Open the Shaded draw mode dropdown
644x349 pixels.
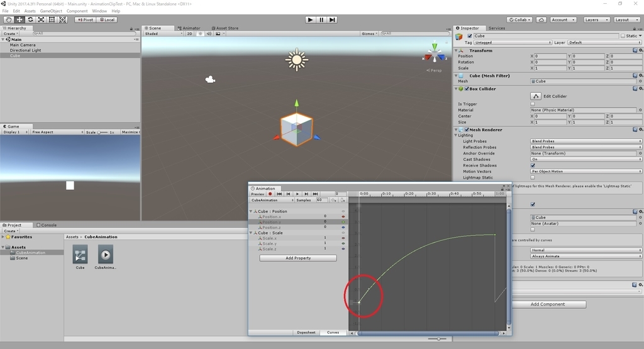point(163,34)
